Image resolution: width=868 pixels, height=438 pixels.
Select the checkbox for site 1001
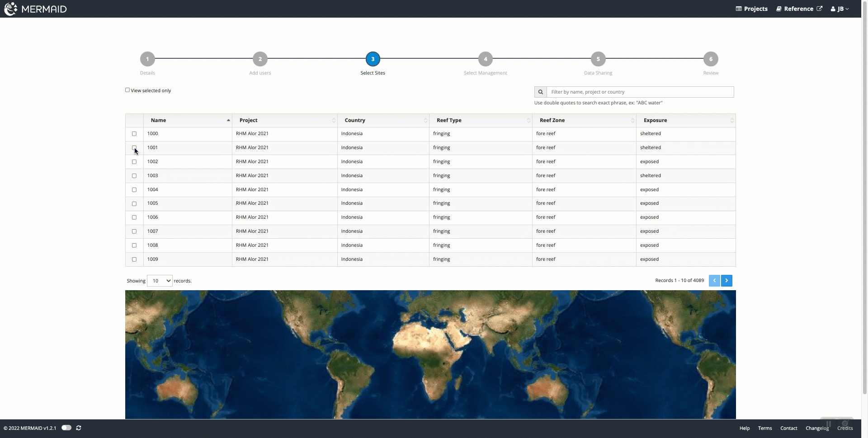[134, 148]
